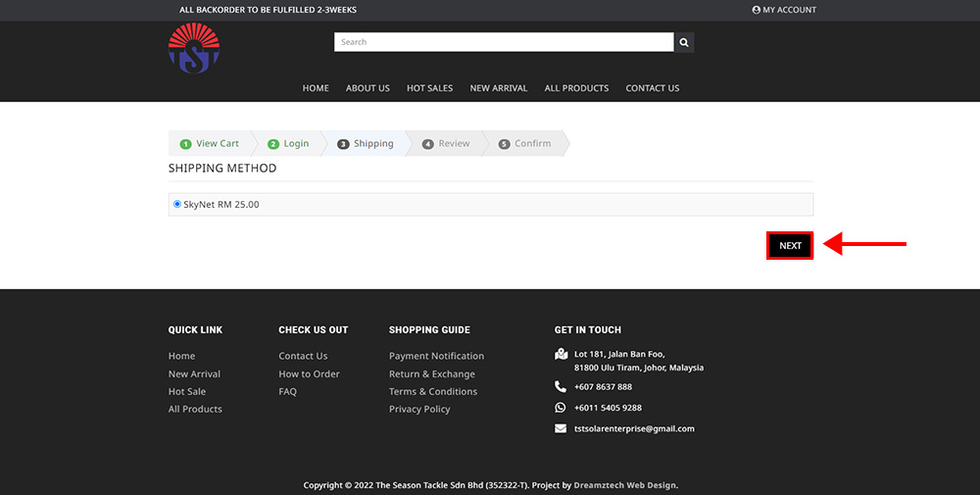Click WhatsApp number +6011 5405 9288
The height and width of the screenshot is (495, 980).
[609, 408]
